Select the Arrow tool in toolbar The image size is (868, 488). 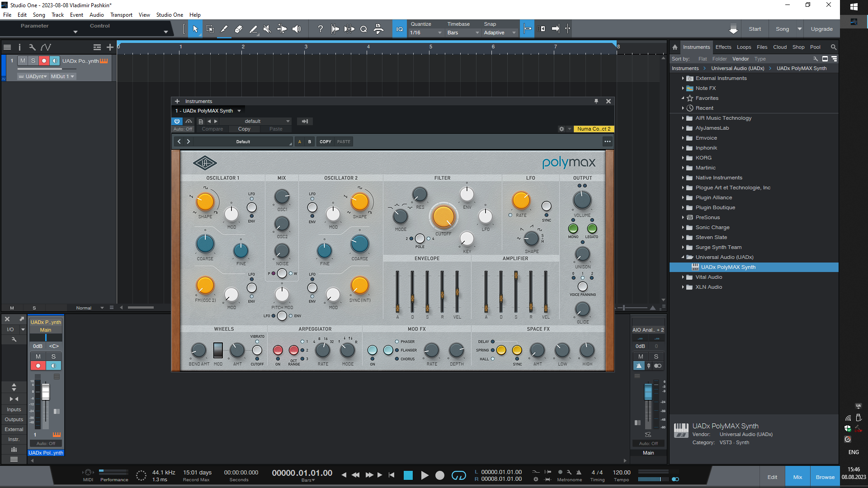(x=195, y=29)
